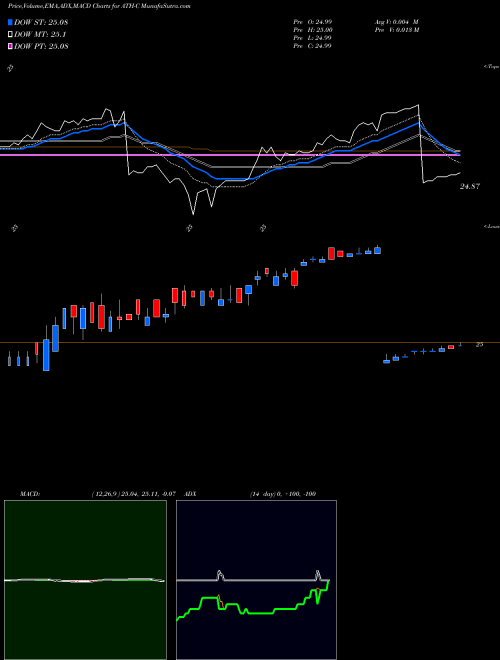The height and width of the screenshot is (660, 500).
Task: Click the 25 price level label
Action: pos(479,344)
